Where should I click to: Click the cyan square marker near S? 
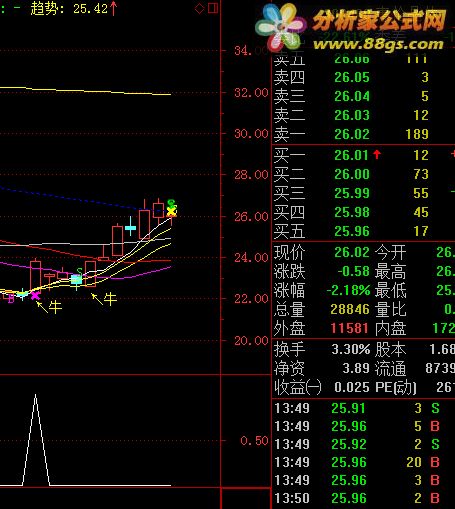(x=77, y=280)
